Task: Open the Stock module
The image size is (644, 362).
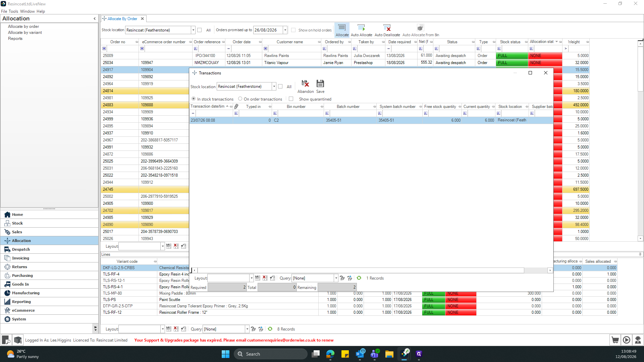Action: tap(49, 223)
